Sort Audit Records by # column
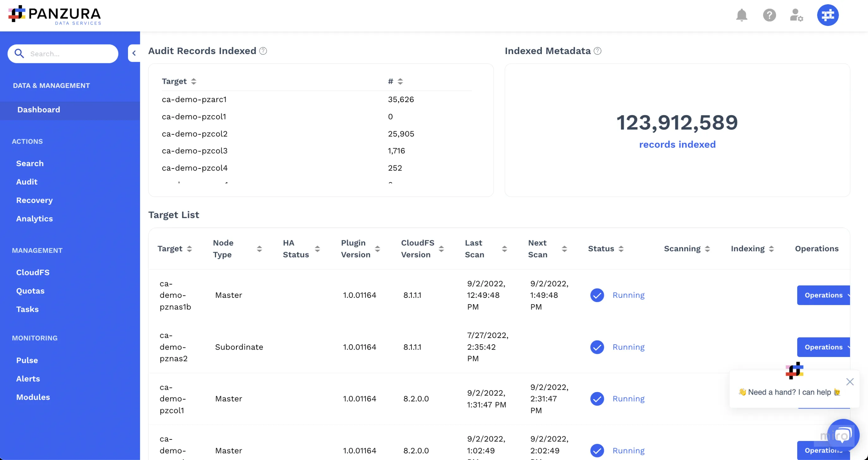This screenshot has height=460, width=868. (x=400, y=81)
